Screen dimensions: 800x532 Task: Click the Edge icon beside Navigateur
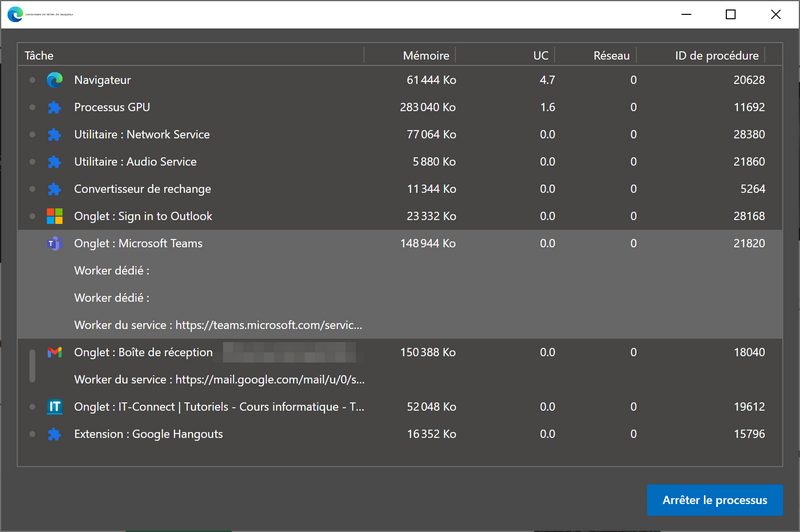54,80
